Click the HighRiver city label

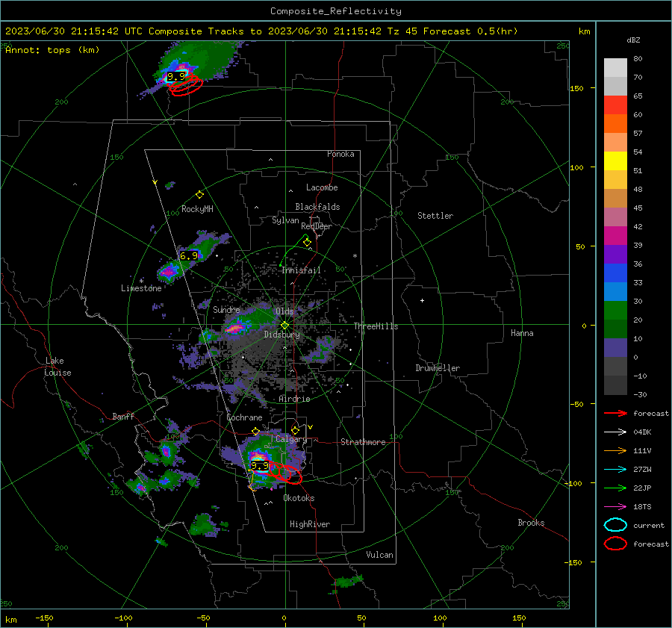pyautogui.click(x=310, y=524)
